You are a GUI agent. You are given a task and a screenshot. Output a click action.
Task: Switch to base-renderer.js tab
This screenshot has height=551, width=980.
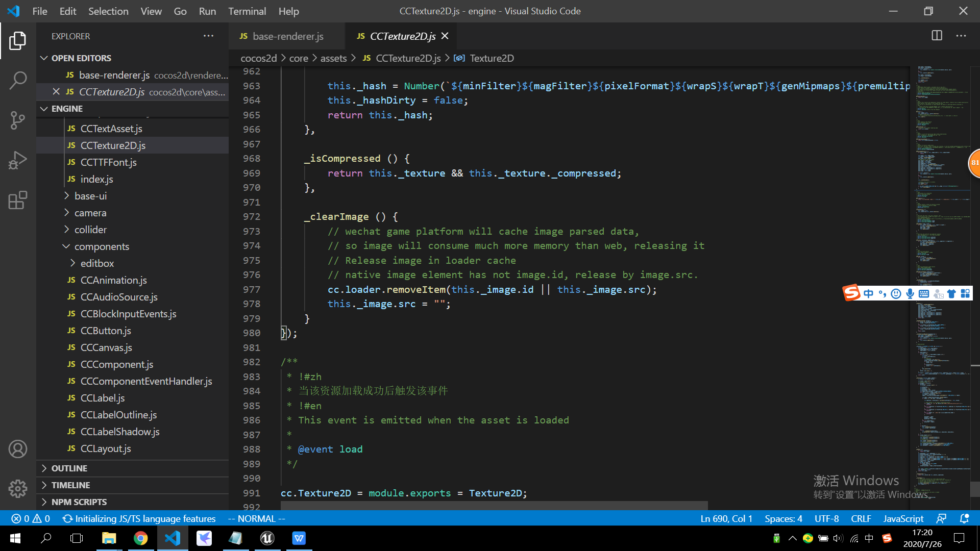click(x=287, y=36)
